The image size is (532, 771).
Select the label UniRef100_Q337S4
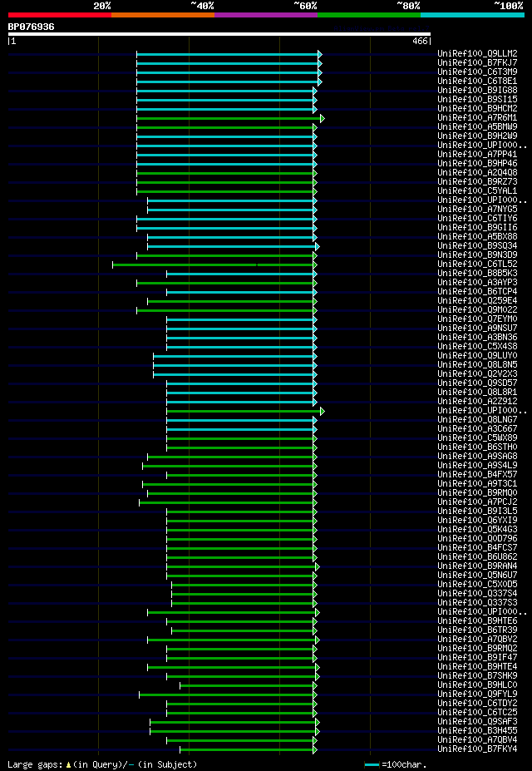477,594
